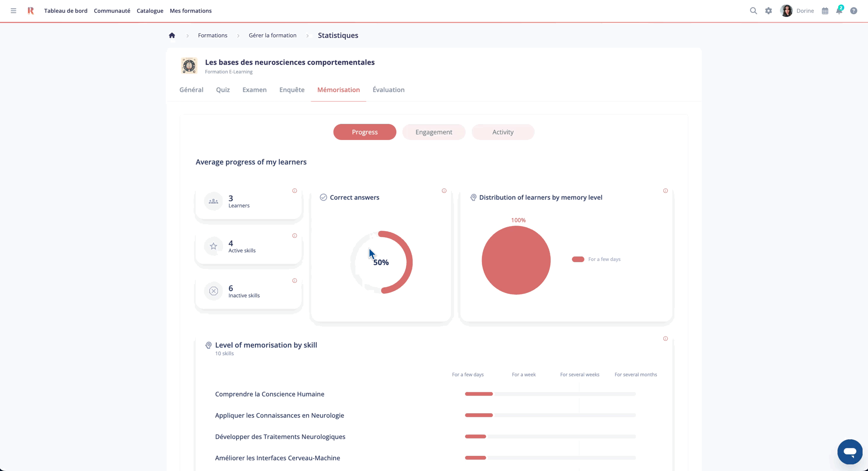Screen dimensions: 868x471
Task: Open the Formations breadcrumb link
Action: 213,35
